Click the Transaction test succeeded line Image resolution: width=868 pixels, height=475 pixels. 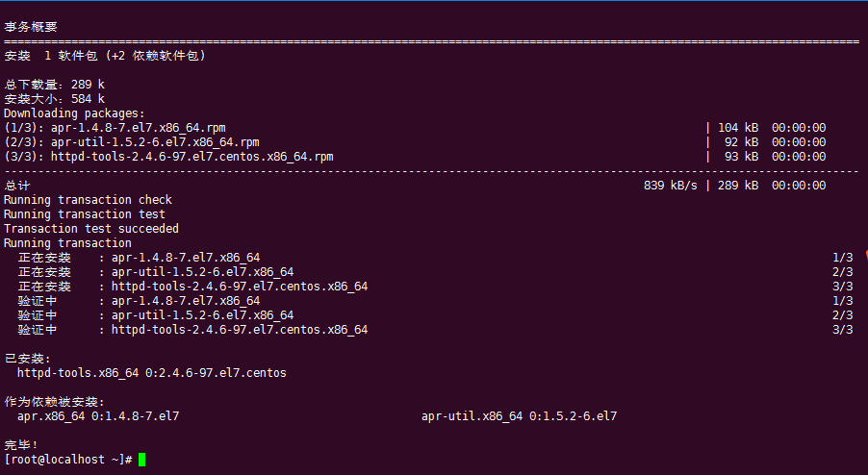coord(91,229)
